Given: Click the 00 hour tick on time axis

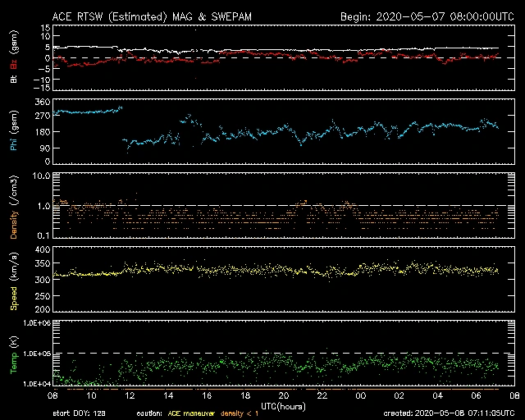Looking at the screenshot, I should pos(358,394).
